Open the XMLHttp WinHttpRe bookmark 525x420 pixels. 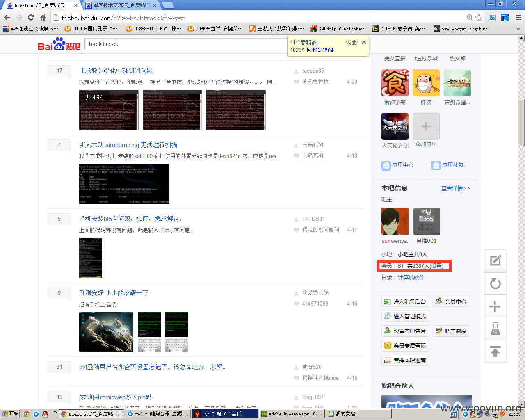click(x=339, y=29)
